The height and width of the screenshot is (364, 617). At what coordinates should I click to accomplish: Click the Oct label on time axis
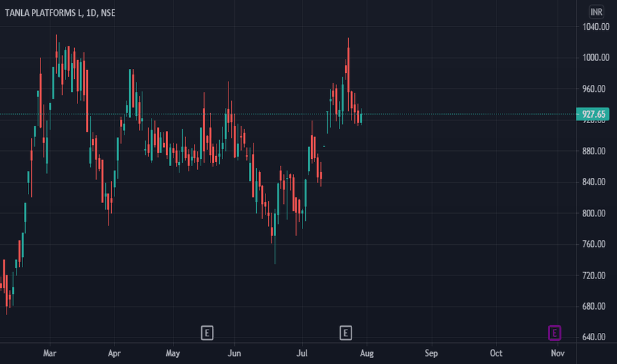point(496,353)
